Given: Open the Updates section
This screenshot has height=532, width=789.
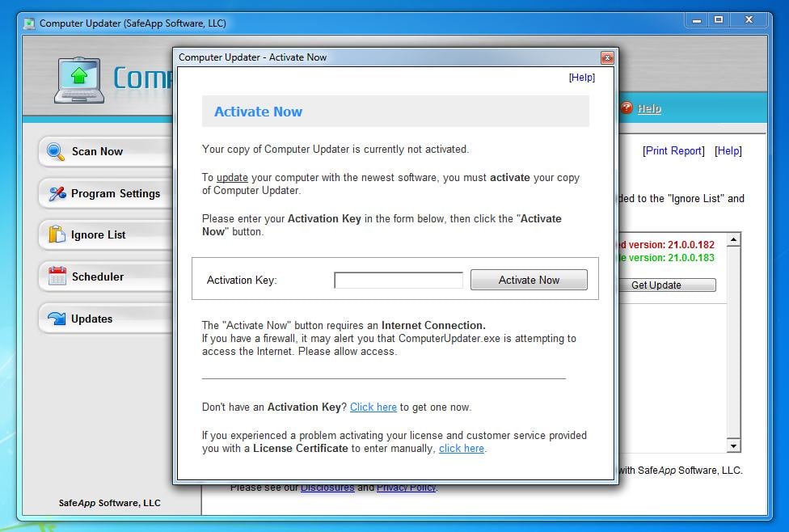Looking at the screenshot, I should (106, 319).
